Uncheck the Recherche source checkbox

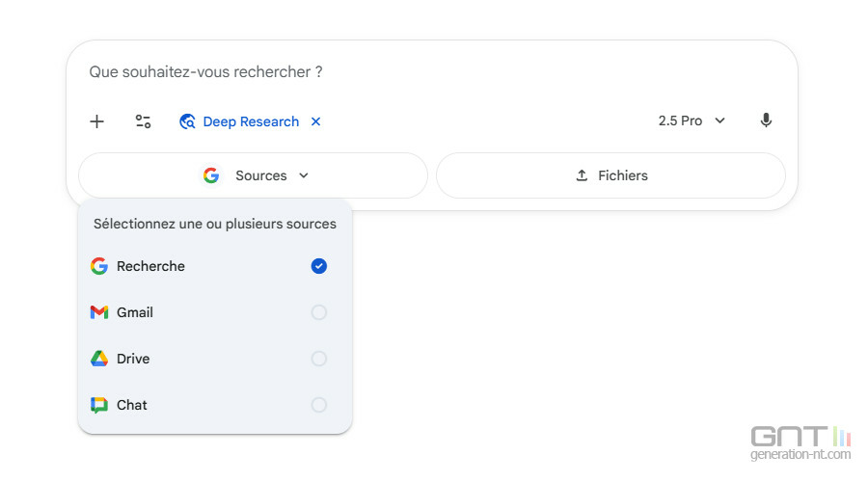pyautogui.click(x=319, y=266)
